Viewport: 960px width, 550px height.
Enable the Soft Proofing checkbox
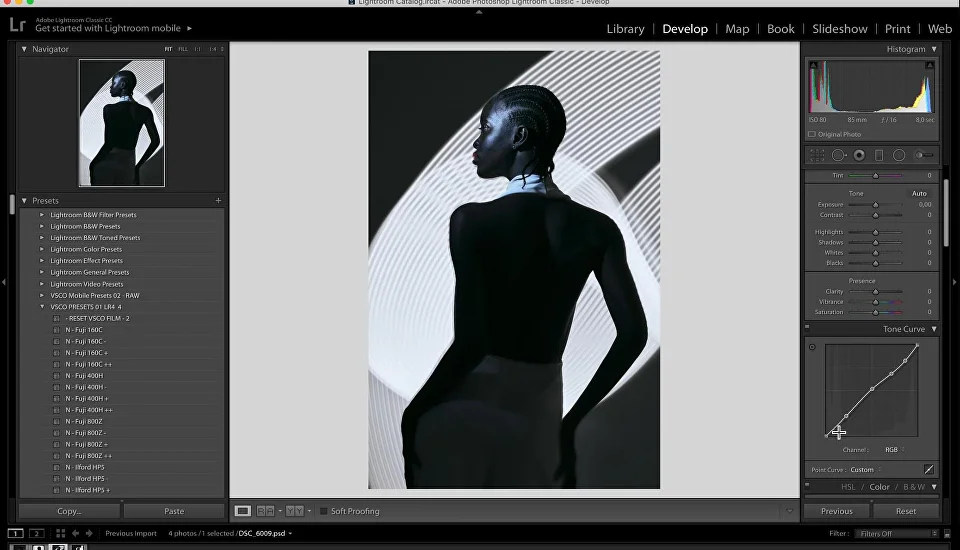click(324, 511)
